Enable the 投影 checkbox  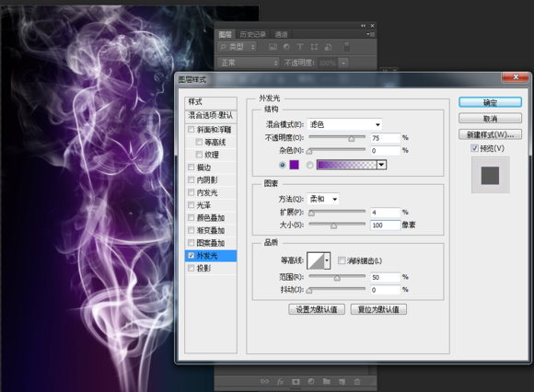click(x=192, y=268)
